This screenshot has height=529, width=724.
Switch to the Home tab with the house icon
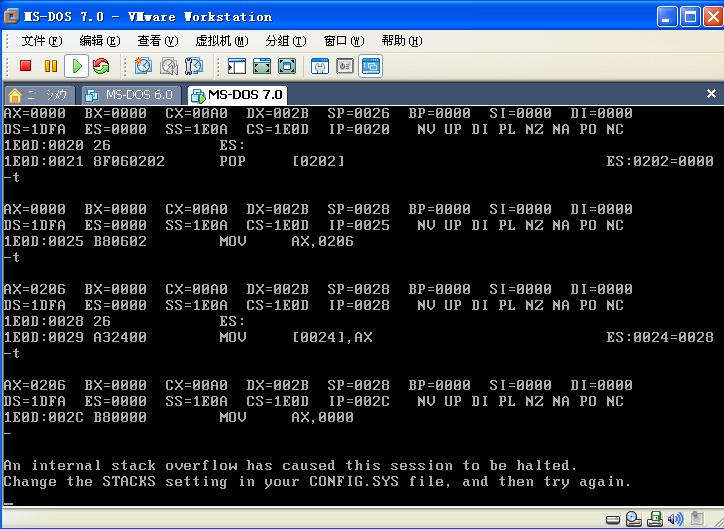(39, 95)
